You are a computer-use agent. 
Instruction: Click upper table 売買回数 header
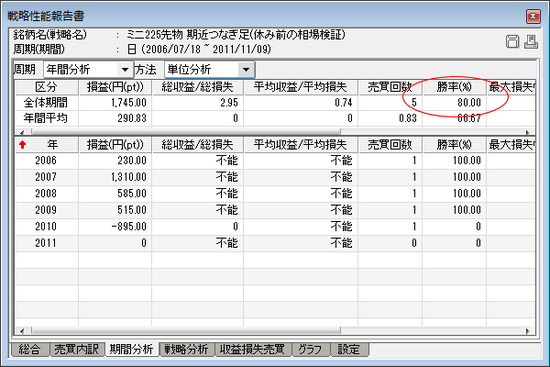[x=390, y=87]
